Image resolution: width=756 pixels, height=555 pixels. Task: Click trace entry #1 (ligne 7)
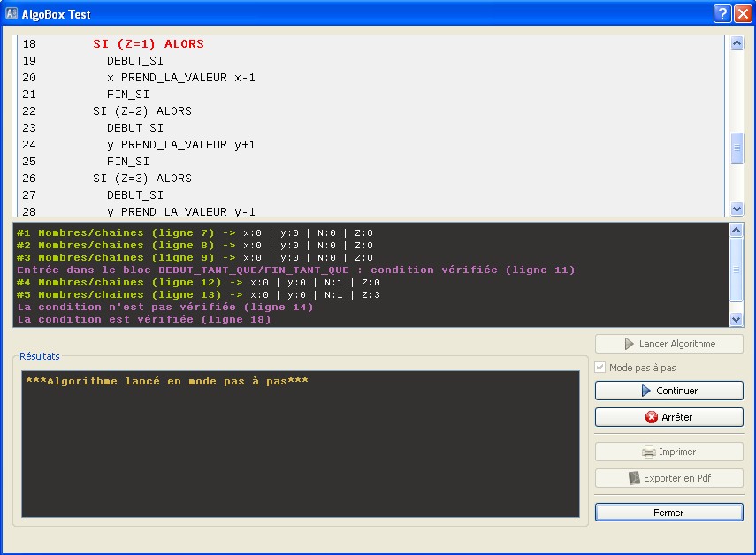195,233
